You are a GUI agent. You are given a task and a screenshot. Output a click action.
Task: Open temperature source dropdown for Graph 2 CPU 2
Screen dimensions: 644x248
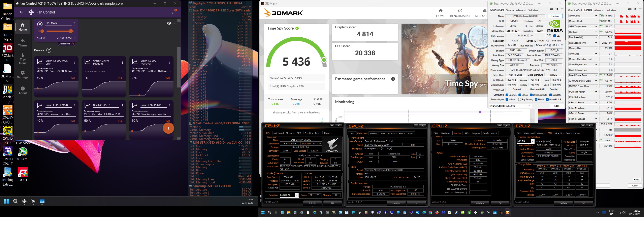(104, 114)
